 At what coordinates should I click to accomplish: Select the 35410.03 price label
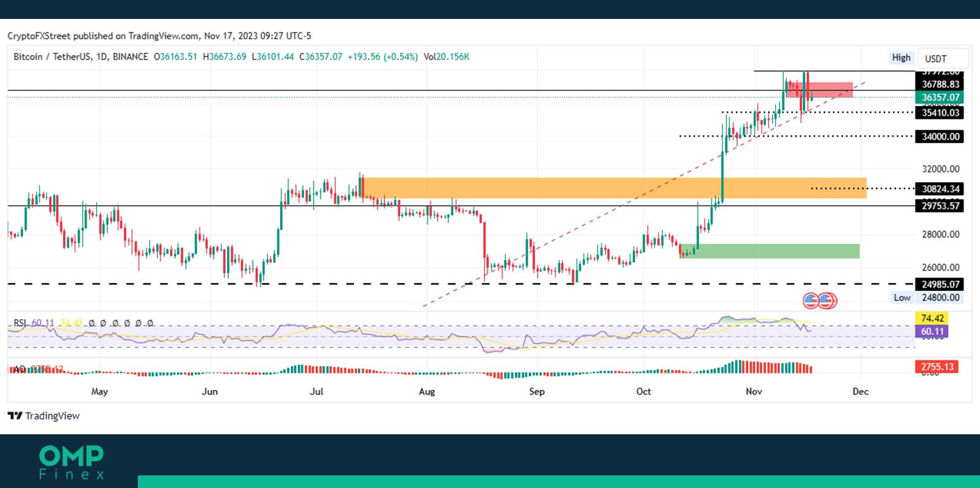[x=940, y=113]
